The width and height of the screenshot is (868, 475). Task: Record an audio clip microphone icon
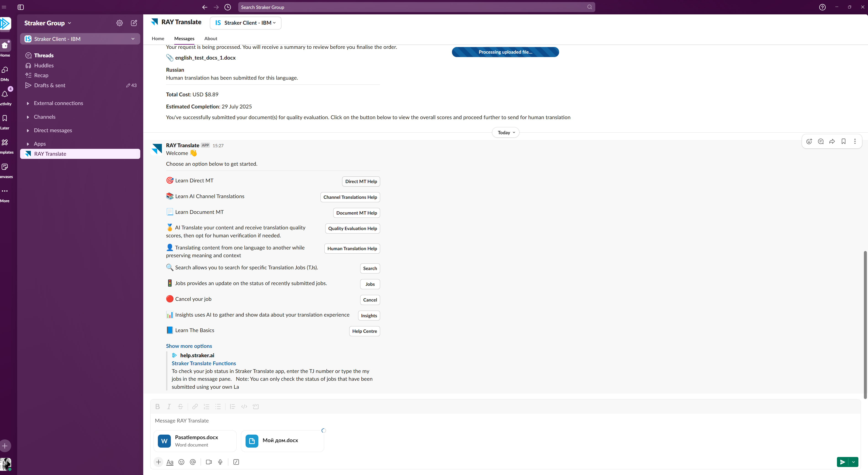[x=220, y=462]
